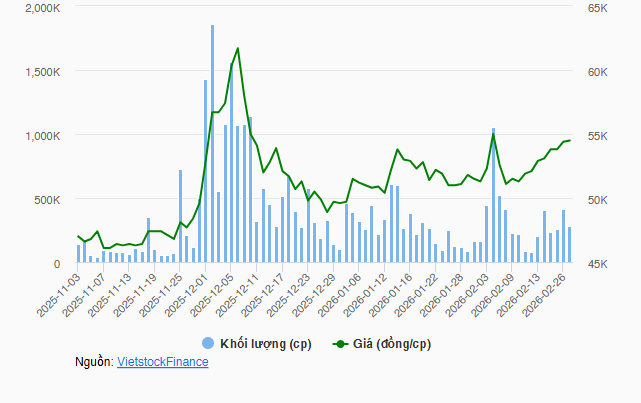Click the 1,000K label on the left axis
641x403 pixels.
(43, 136)
